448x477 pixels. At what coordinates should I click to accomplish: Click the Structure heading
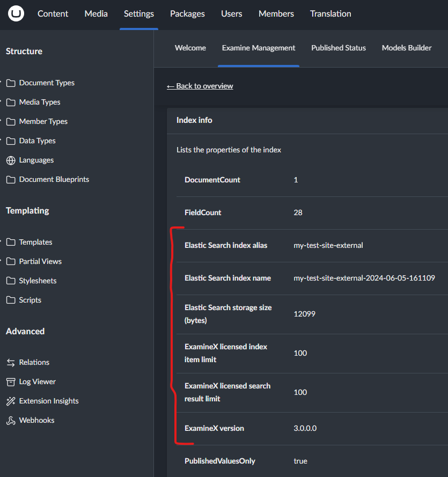pyautogui.click(x=24, y=51)
